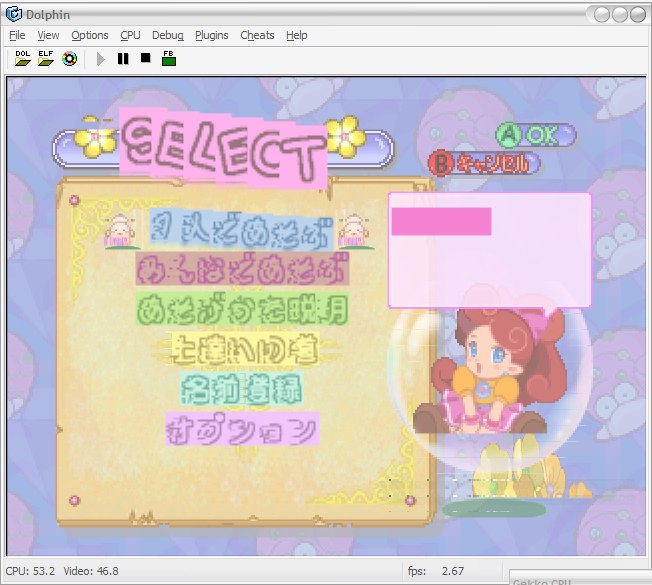652x585 pixels.
Task: Click right cursor character beside blue option
Action: (x=354, y=232)
